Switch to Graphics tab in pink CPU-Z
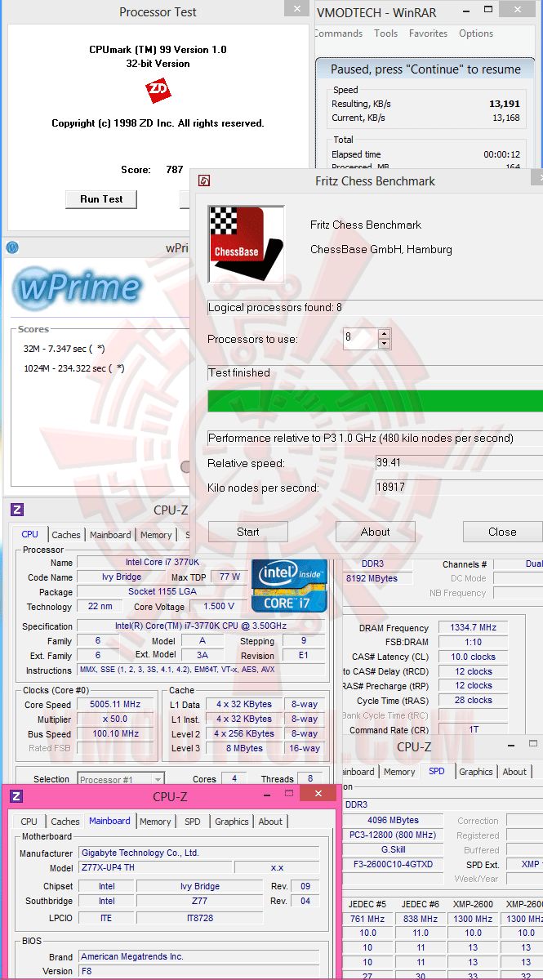 click(x=232, y=822)
